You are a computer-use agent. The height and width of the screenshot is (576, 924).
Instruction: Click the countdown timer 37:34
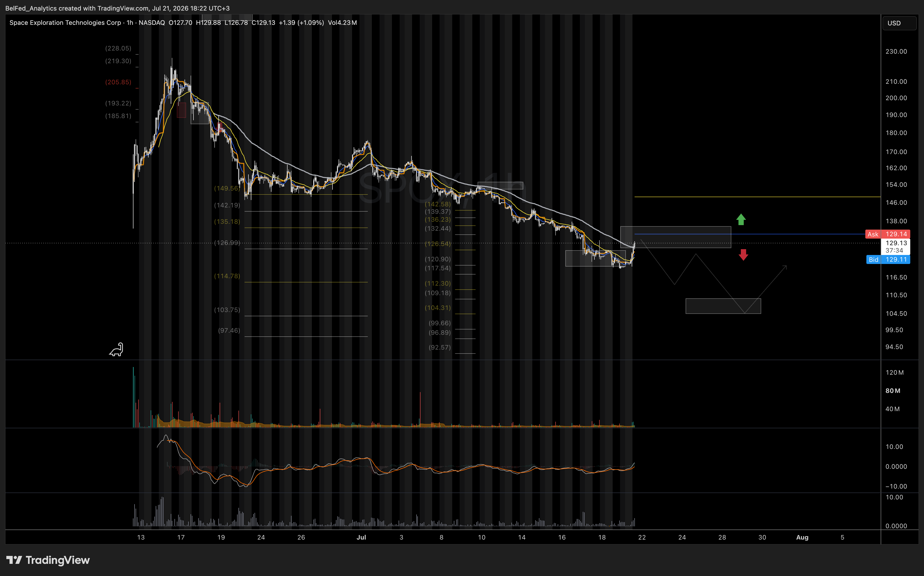[x=894, y=251]
